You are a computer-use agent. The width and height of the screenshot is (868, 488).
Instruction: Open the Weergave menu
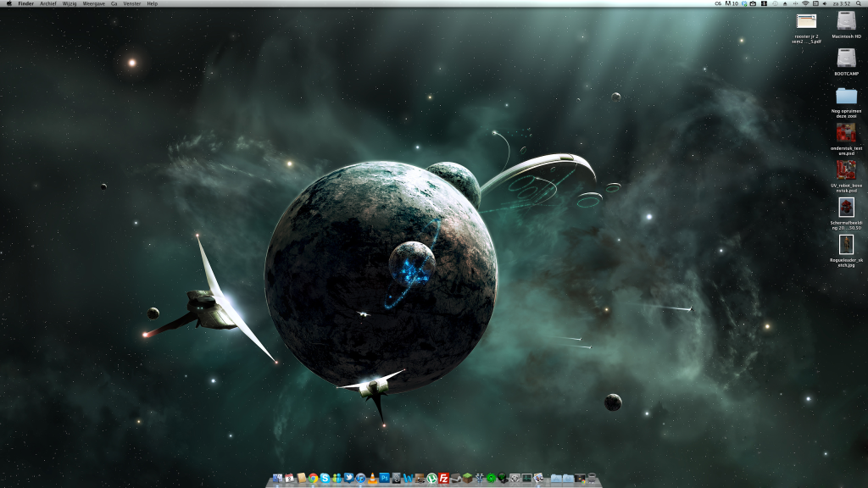click(x=93, y=3)
